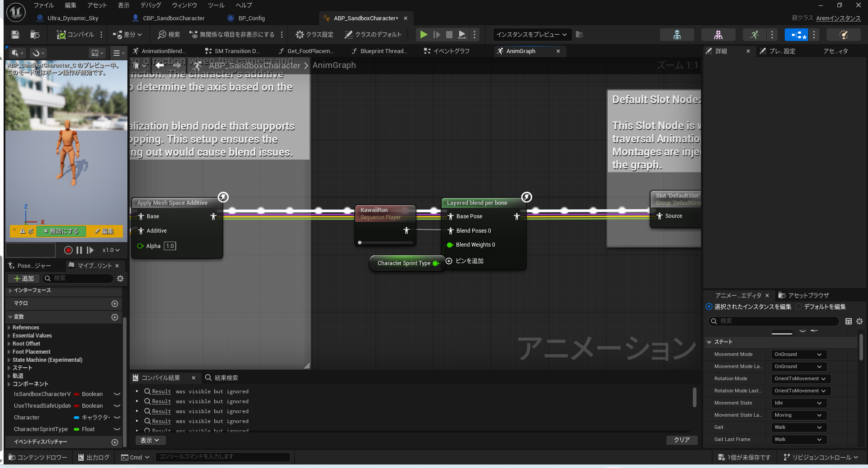Select the Edit Selected Instance radio button
Screen dimensions: 868x468
point(709,307)
